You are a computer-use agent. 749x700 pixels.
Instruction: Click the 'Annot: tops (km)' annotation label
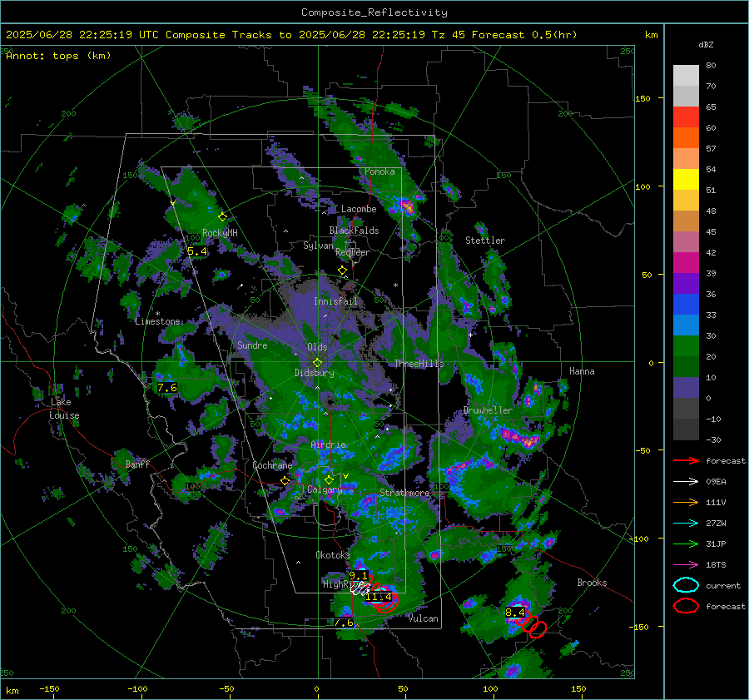pyautogui.click(x=58, y=56)
